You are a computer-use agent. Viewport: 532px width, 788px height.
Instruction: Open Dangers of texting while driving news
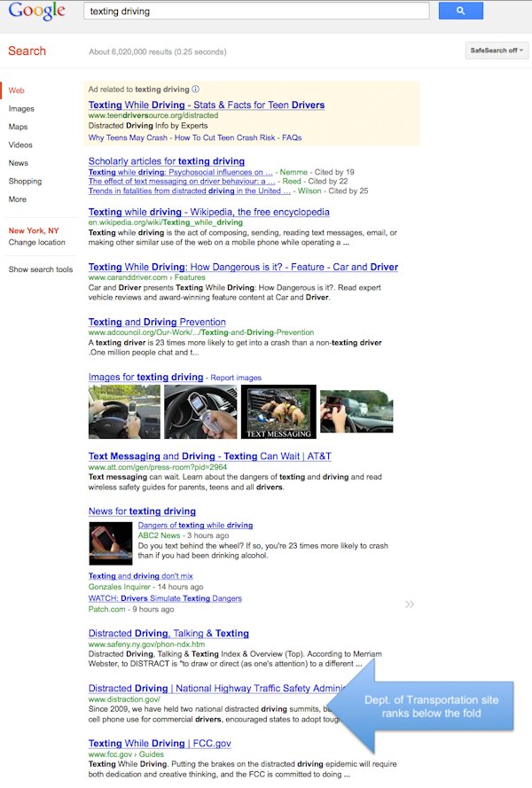click(195, 525)
